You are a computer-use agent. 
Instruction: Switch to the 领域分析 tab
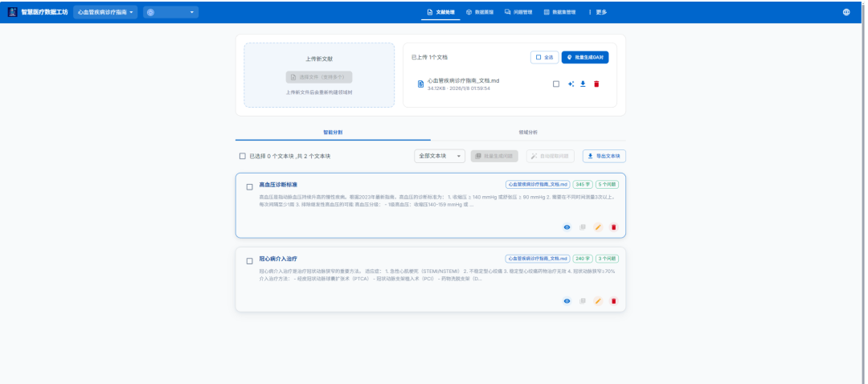[528, 133]
